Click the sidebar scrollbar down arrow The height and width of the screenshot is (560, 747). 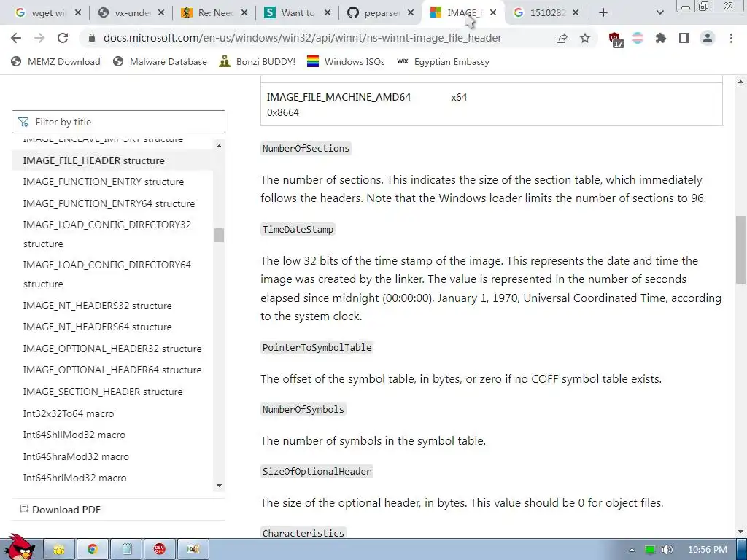219,486
